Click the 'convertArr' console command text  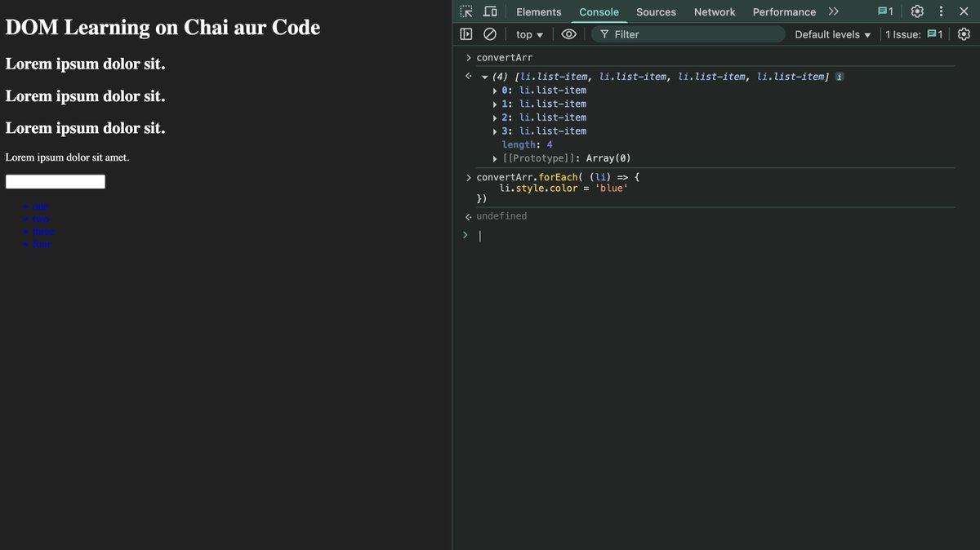504,58
